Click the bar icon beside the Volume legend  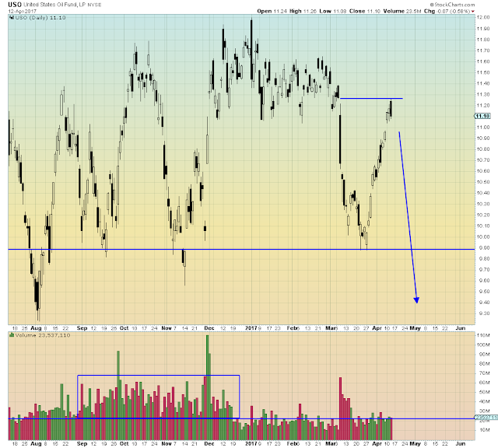(12, 335)
